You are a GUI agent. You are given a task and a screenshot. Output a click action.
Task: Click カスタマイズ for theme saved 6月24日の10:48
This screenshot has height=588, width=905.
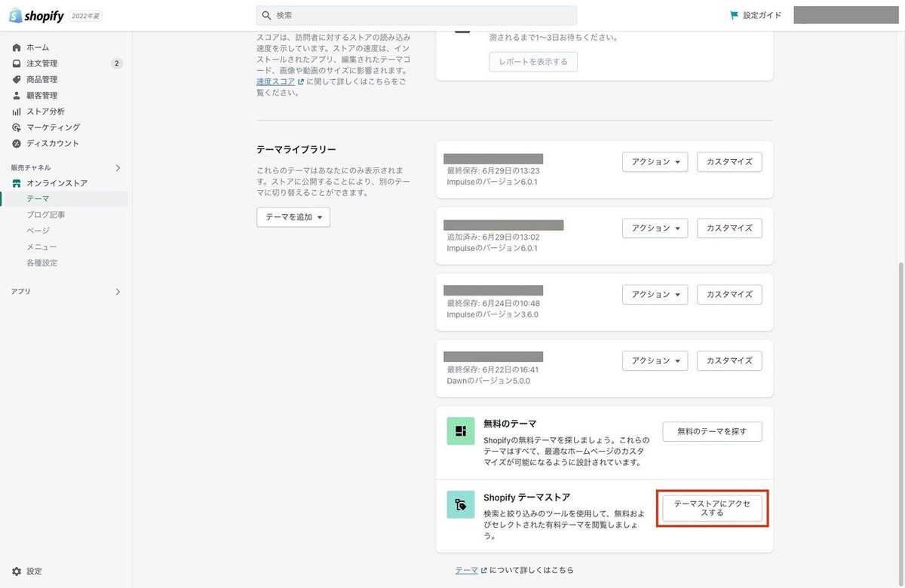click(x=729, y=295)
